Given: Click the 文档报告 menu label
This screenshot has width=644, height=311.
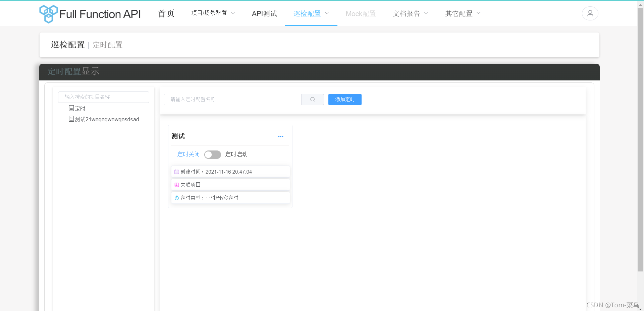Looking at the screenshot, I should [407, 14].
